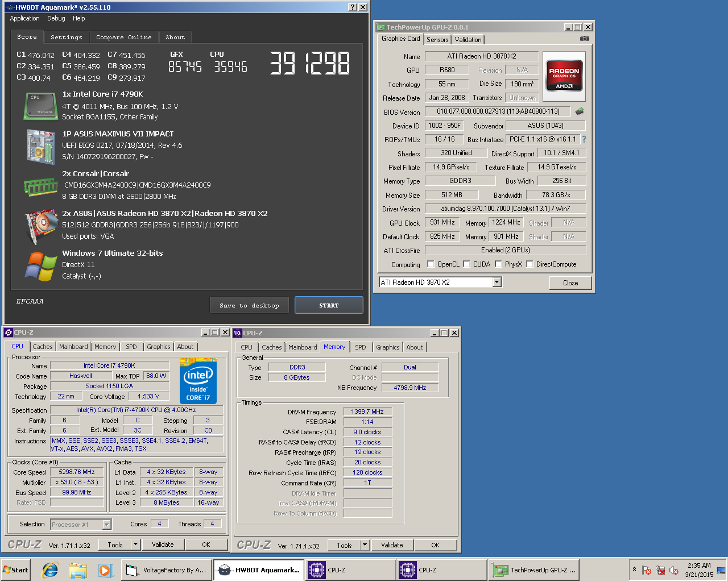Open Memory tab in left CPU-Z window
Viewport: 728px width, 582px height.
click(x=105, y=347)
